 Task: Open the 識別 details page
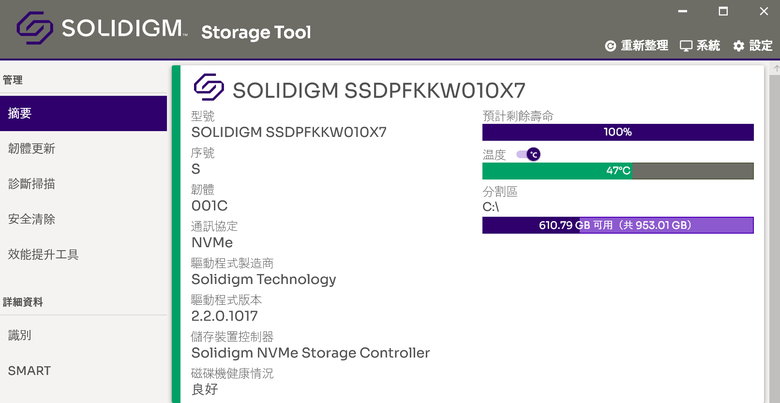(x=83, y=335)
